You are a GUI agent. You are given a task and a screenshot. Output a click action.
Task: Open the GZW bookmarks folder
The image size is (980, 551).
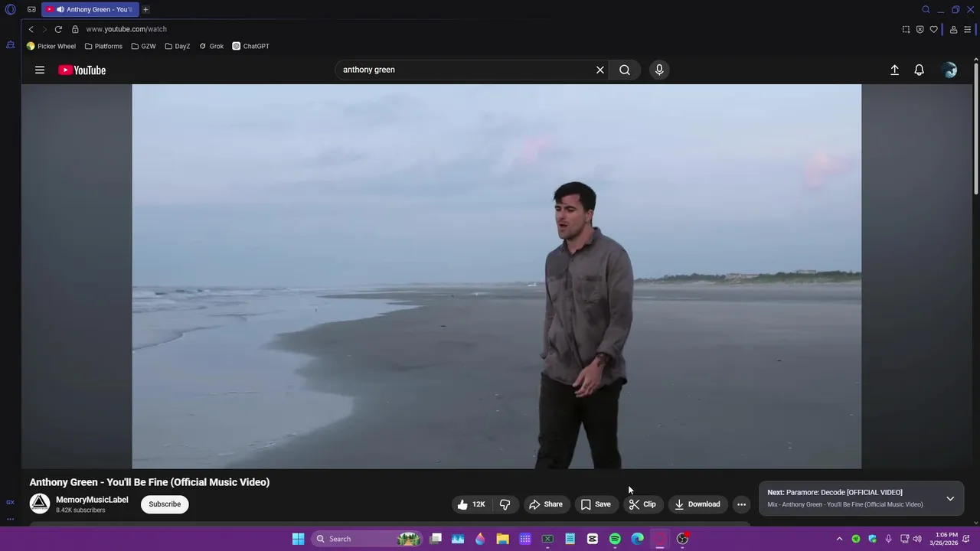point(143,46)
